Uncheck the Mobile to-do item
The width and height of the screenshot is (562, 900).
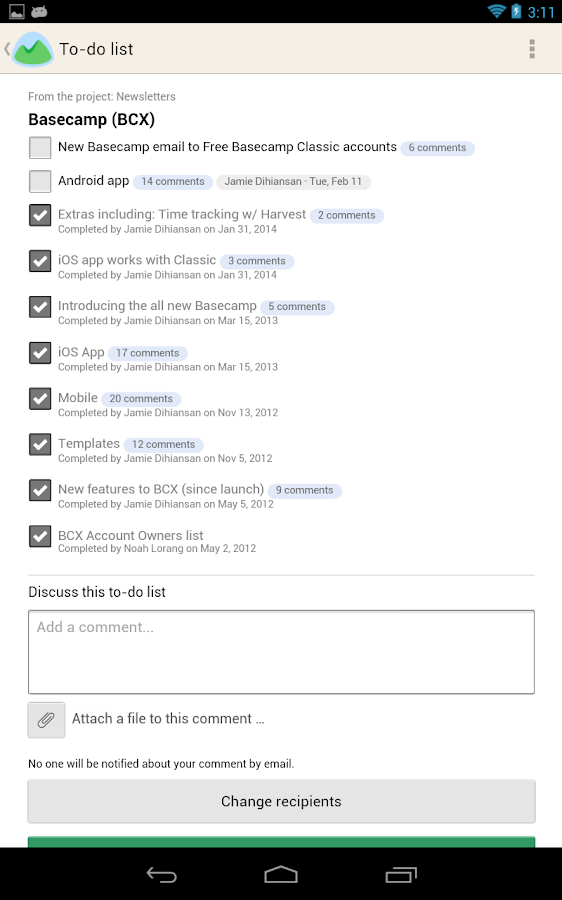(40, 399)
